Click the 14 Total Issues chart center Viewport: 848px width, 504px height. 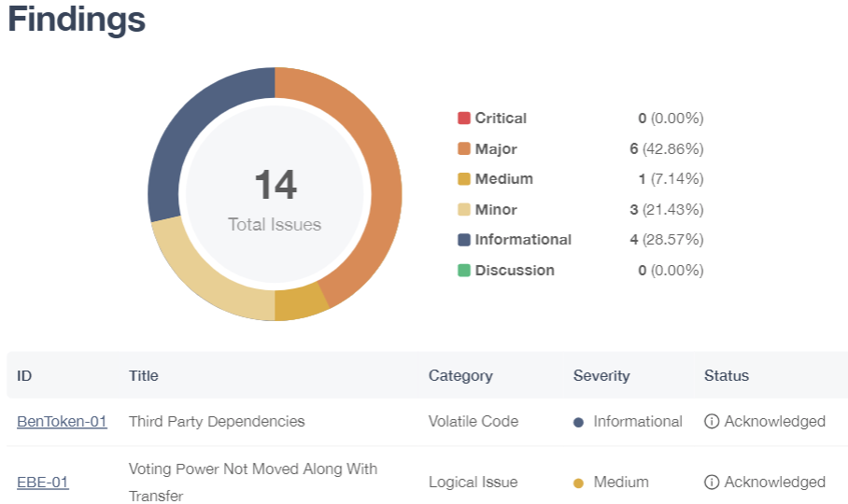(275, 199)
